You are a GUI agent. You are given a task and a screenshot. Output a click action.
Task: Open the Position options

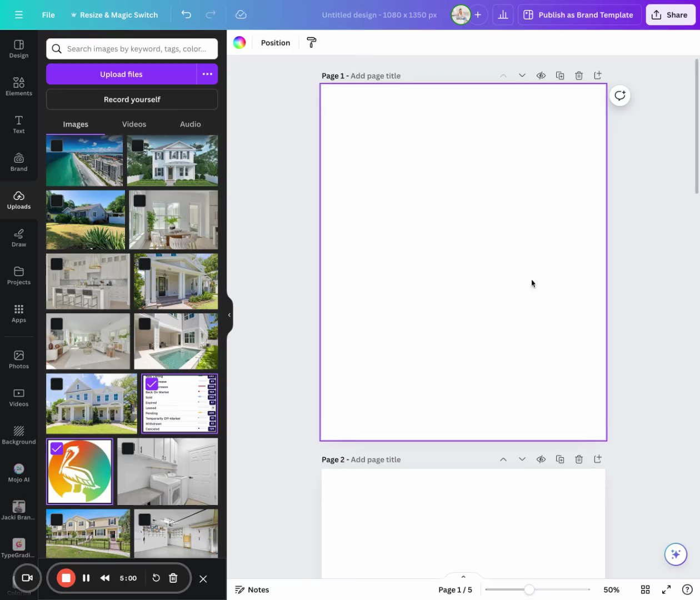tap(276, 43)
